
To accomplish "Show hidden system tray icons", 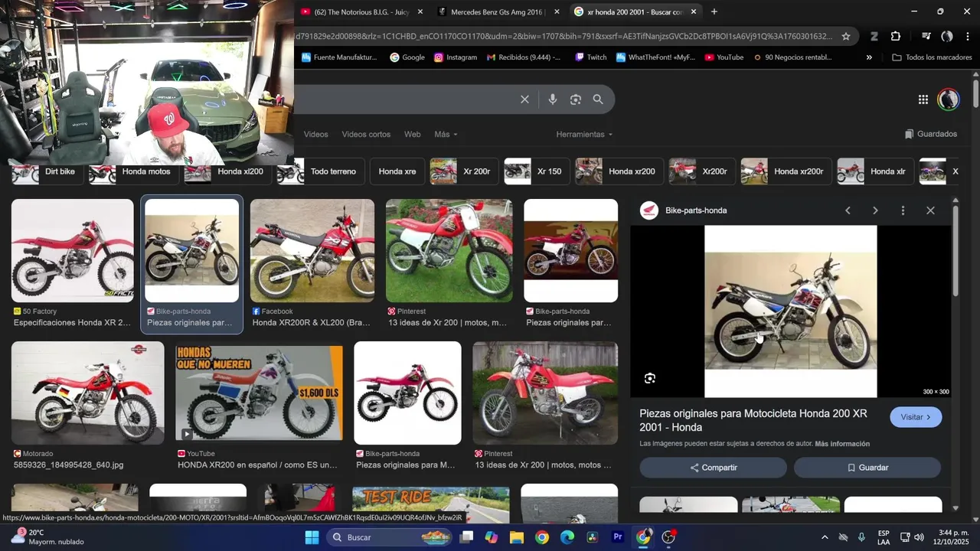I will click(x=825, y=537).
